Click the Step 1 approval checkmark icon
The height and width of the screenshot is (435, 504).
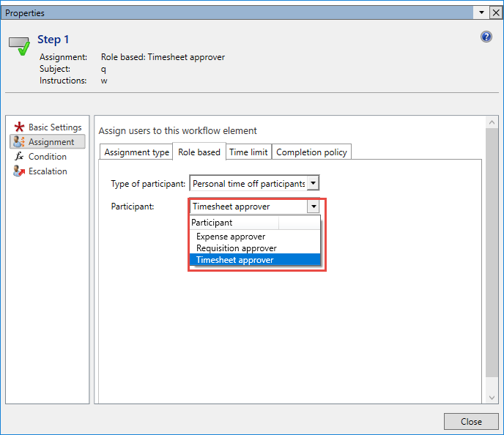click(20, 46)
